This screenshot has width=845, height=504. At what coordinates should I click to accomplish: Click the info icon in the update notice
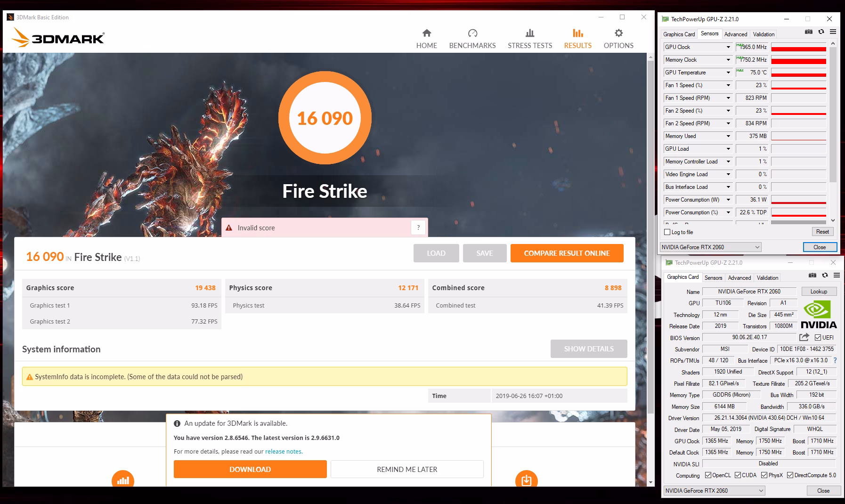[x=177, y=423]
